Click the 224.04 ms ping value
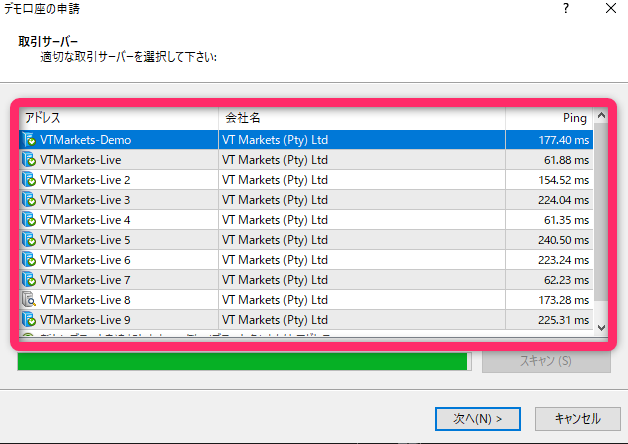Screen dimensions: 628x444 pos(564,200)
